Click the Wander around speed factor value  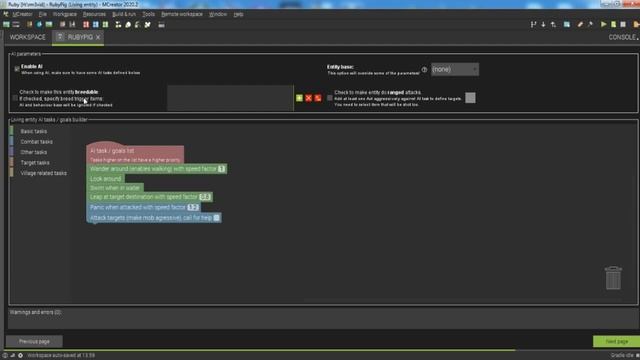(221, 169)
